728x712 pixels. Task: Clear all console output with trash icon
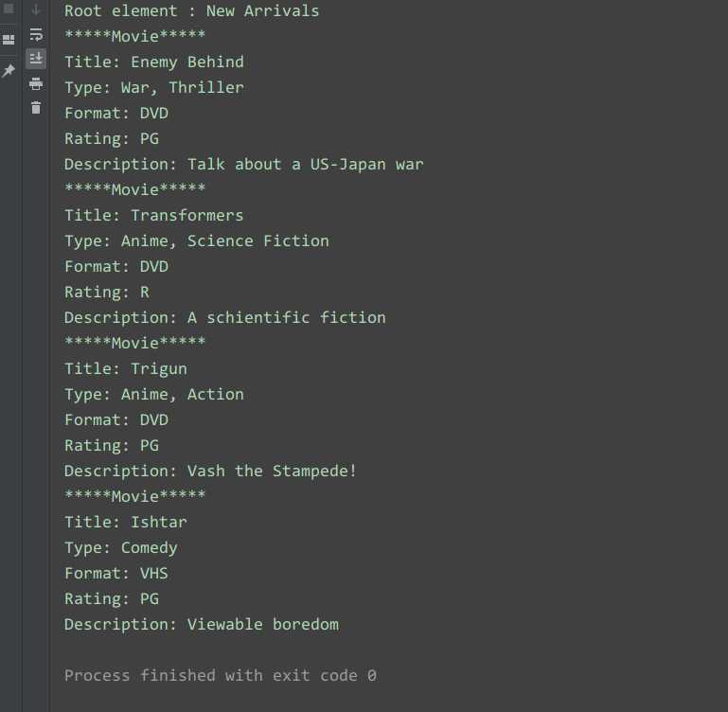(x=36, y=108)
